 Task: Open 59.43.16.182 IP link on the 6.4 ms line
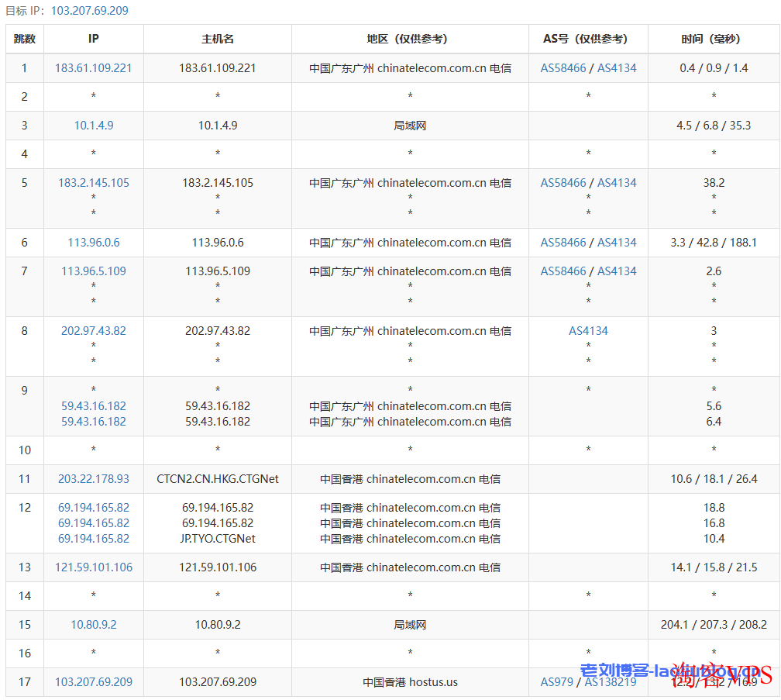coord(94,422)
